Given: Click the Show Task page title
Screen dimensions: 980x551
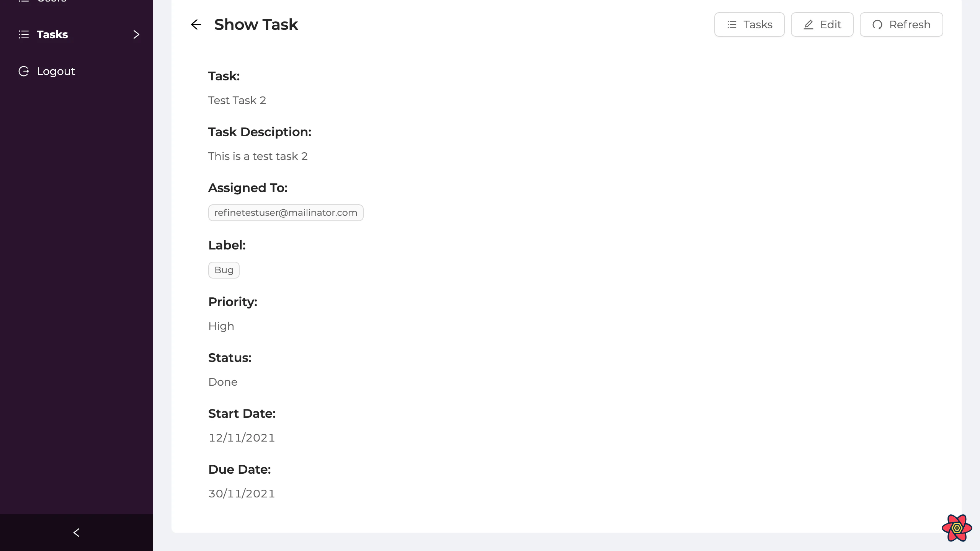Looking at the screenshot, I should click(x=256, y=24).
